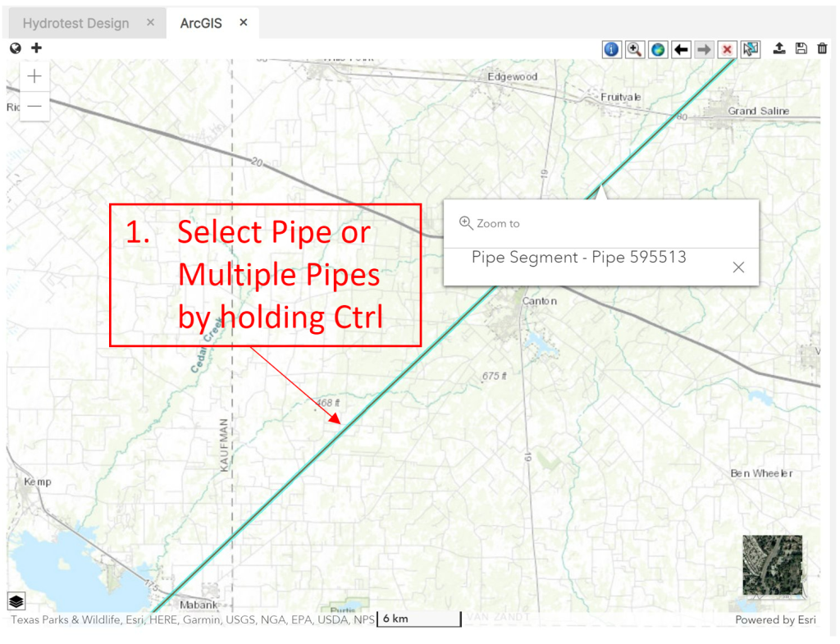Image resolution: width=840 pixels, height=644 pixels.
Task: Click the upload icon in toolbar
Action: click(x=779, y=48)
